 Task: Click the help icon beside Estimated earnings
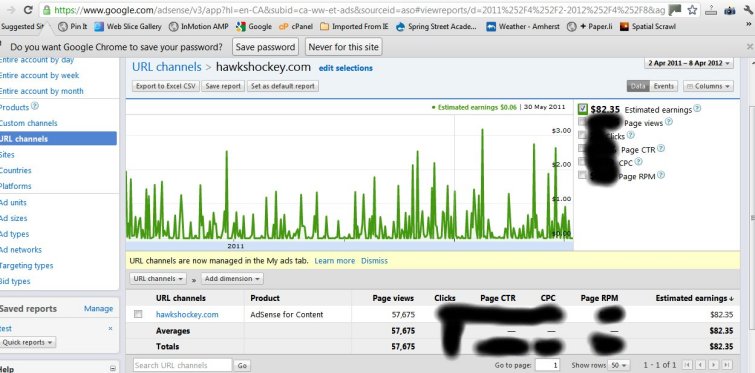click(697, 109)
